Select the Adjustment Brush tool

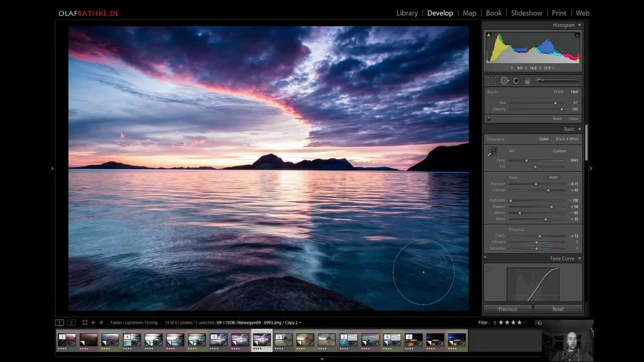point(557,80)
